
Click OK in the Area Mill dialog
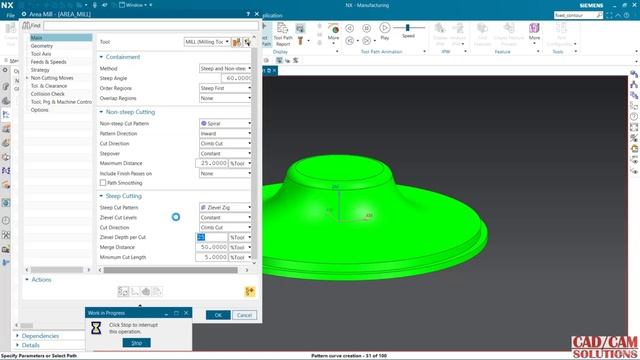coord(218,315)
